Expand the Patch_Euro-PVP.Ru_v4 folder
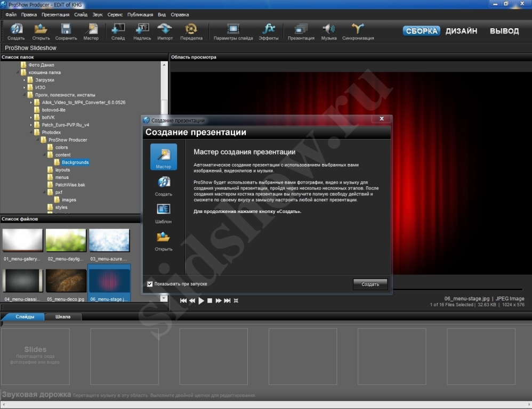The width and height of the screenshot is (532, 409). (31, 125)
